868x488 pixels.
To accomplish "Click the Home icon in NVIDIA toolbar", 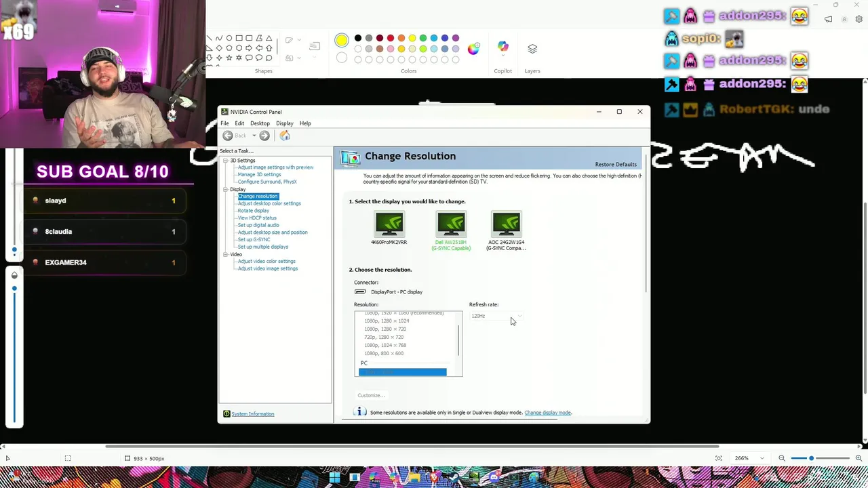I will coord(285,136).
